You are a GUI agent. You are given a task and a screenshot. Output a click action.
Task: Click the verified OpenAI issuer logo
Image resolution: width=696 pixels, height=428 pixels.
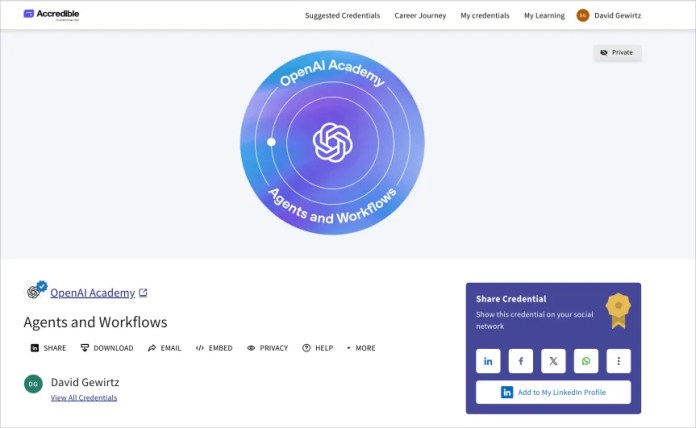tap(36, 289)
